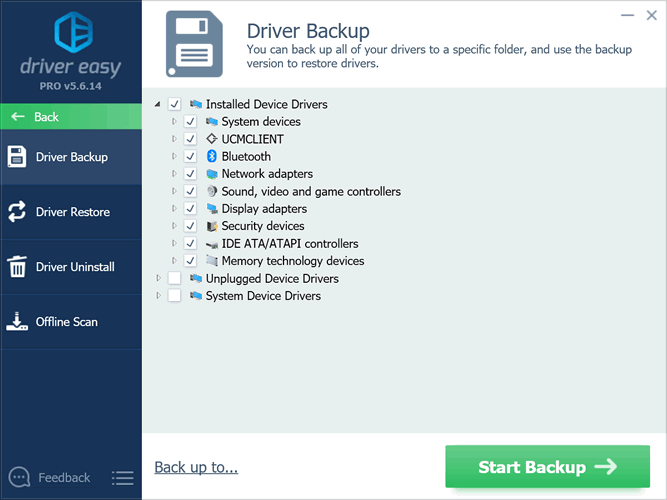Click the green Back button
The width and height of the screenshot is (667, 500).
71,116
